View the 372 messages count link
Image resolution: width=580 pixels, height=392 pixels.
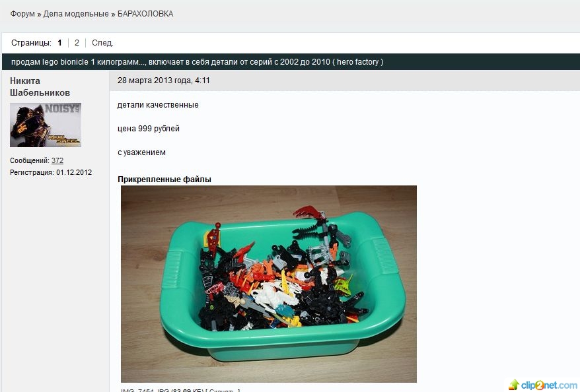57,160
